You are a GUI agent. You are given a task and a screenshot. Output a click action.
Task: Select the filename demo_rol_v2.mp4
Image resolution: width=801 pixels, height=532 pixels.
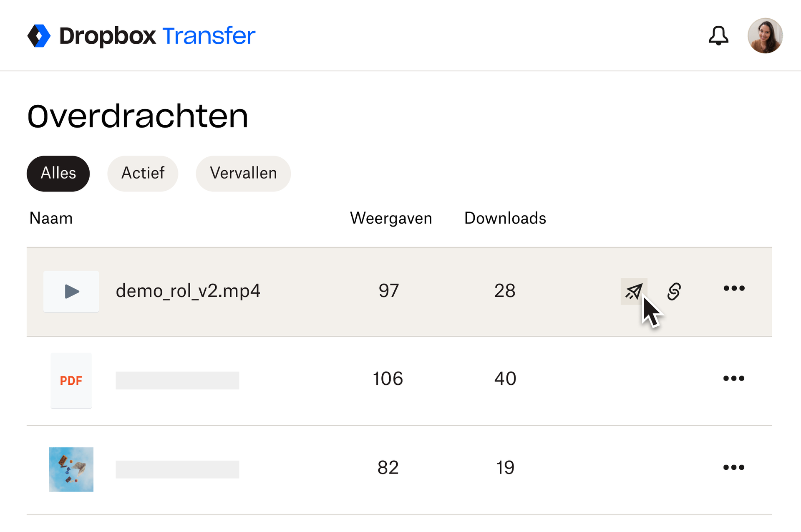(x=188, y=291)
